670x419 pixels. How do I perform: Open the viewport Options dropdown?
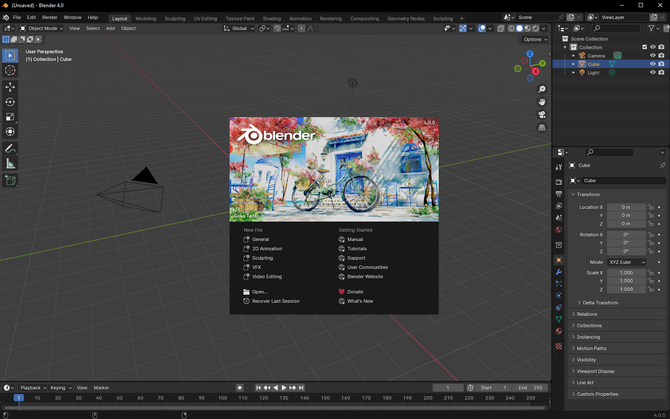click(x=535, y=39)
